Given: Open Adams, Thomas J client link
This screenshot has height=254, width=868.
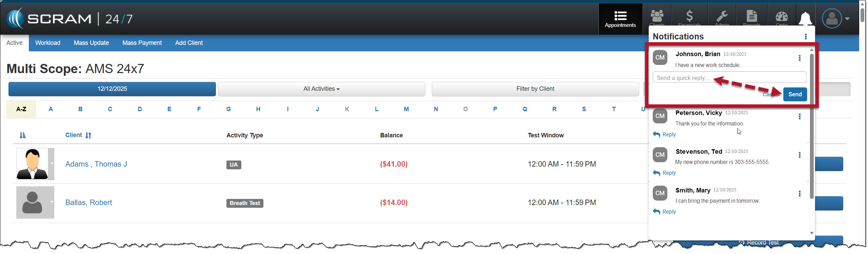Looking at the screenshot, I should tap(96, 164).
